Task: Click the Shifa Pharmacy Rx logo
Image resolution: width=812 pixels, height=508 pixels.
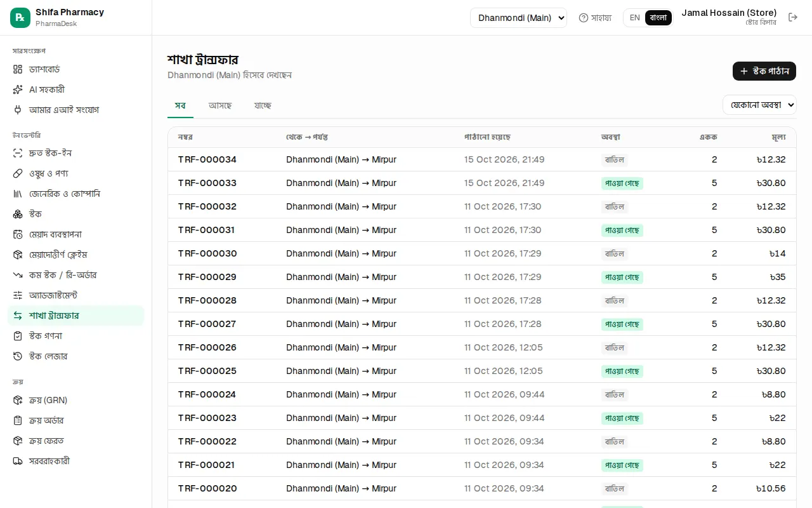Action: pyautogui.click(x=20, y=18)
